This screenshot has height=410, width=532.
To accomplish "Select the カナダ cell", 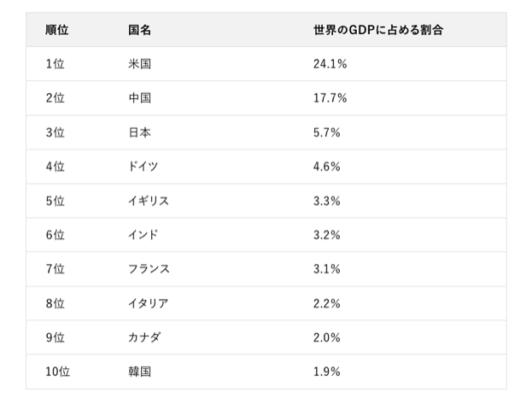I will (x=143, y=337).
